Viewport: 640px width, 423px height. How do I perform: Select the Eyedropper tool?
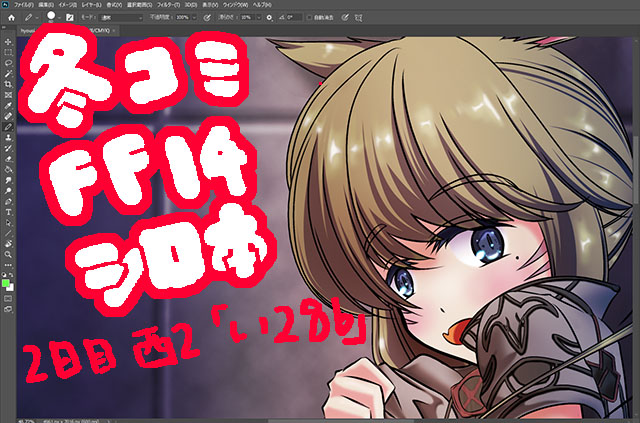pyautogui.click(x=8, y=106)
